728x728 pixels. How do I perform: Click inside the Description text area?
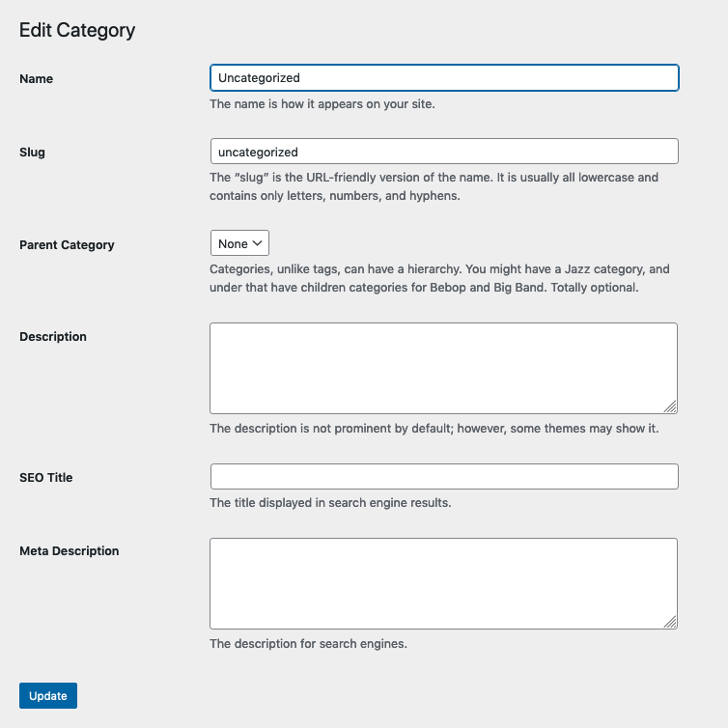(x=443, y=368)
